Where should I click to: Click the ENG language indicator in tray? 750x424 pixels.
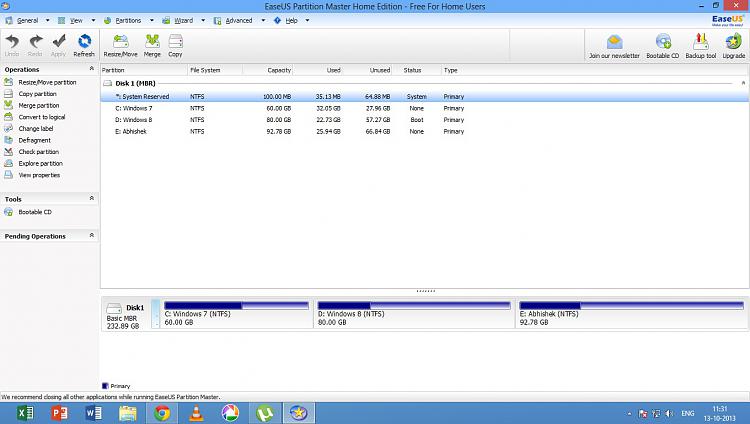[688, 413]
